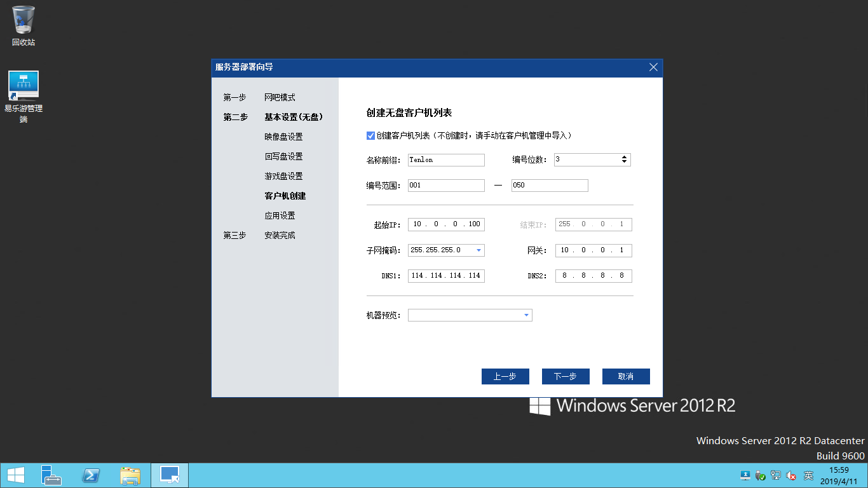
Task: Open the Windows Start button
Action: point(15,475)
